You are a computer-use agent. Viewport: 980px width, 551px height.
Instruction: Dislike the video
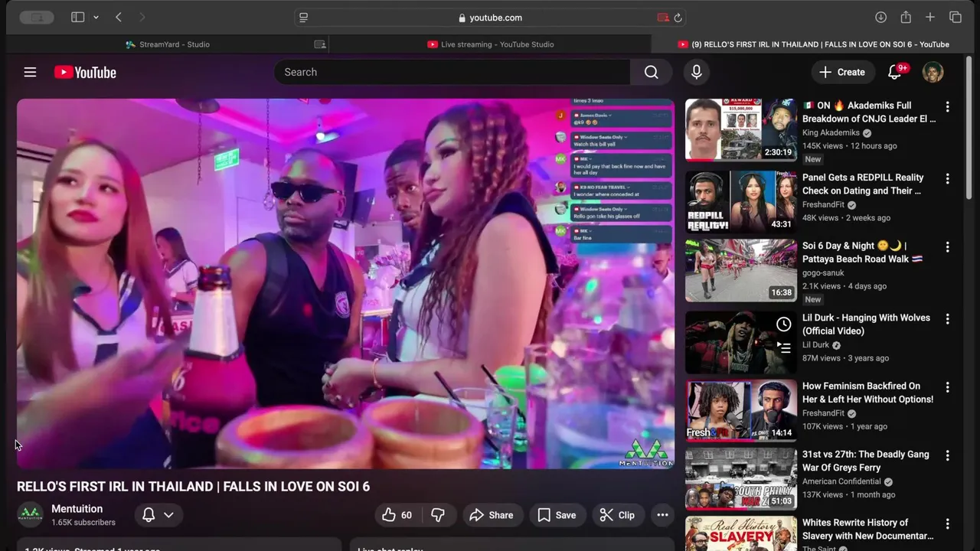(x=438, y=515)
